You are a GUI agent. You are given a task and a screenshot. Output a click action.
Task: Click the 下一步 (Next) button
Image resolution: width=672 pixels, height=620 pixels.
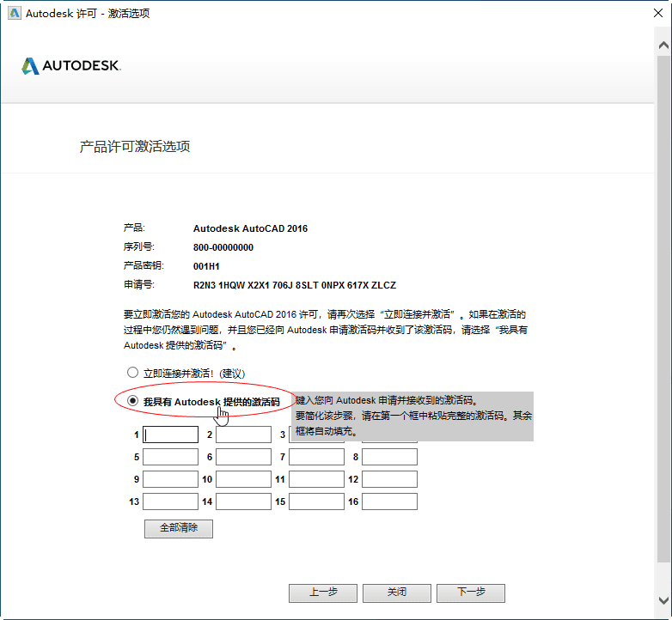click(x=471, y=593)
